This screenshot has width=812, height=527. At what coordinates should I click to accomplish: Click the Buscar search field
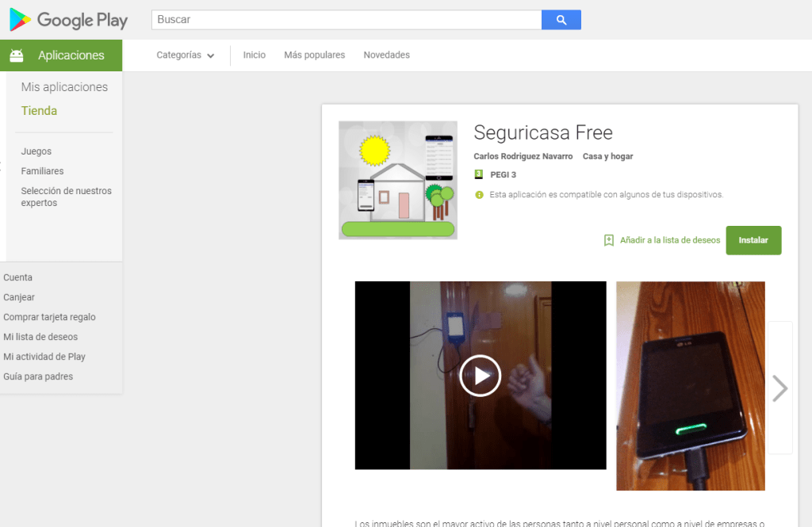[x=341, y=20]
